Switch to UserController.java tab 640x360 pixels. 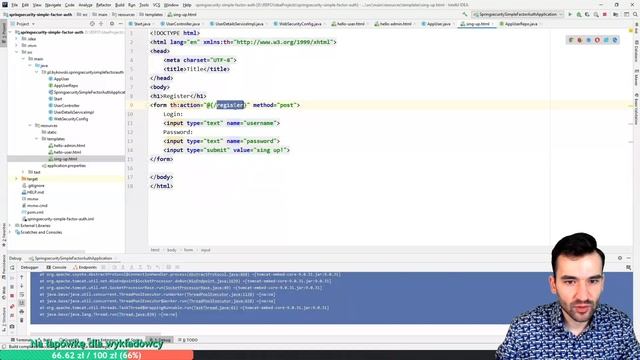180,24
